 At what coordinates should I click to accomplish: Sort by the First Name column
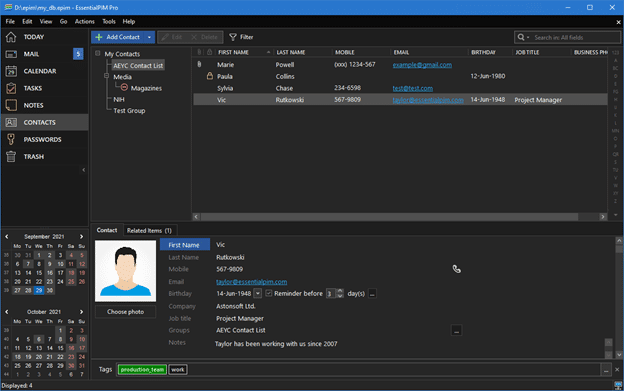(244, 52)
